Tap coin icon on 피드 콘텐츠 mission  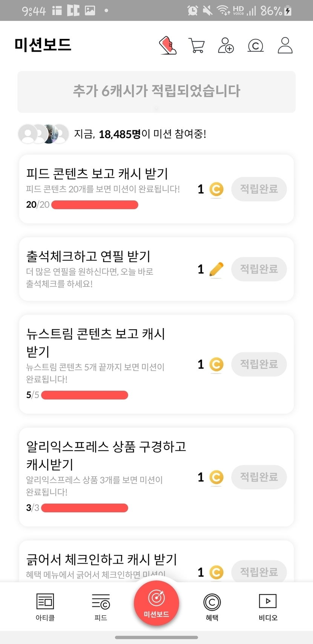[x=216, y=190]
